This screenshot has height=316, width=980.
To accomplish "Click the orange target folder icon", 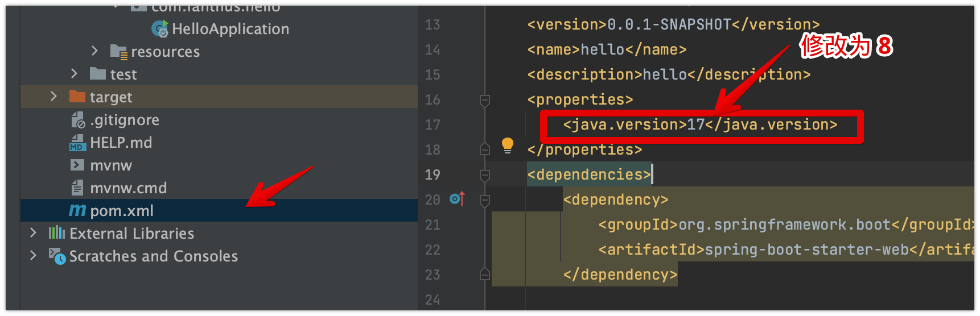I will click(x=77, y=97).
